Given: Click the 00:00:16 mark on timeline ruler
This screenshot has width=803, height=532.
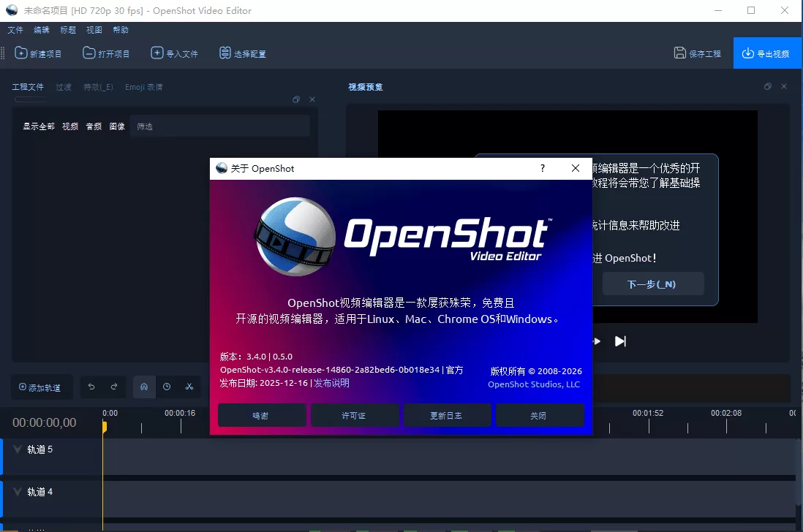Looking at the screenshot, I should tap(180, 413).
